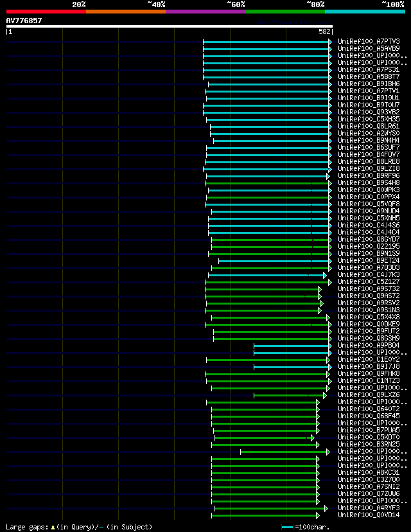Click the green ~80% legend segment
The image size is (411, 532).
coord(285,12)
